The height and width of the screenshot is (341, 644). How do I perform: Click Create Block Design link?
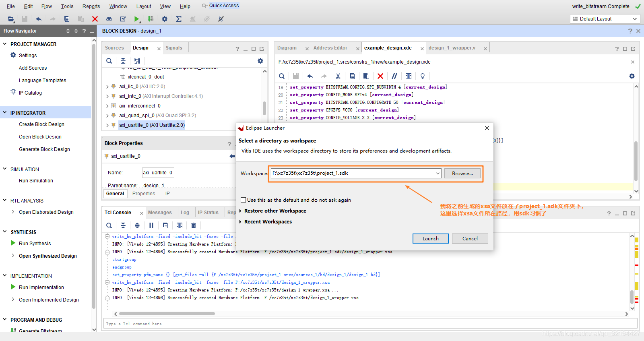[41, 124]
